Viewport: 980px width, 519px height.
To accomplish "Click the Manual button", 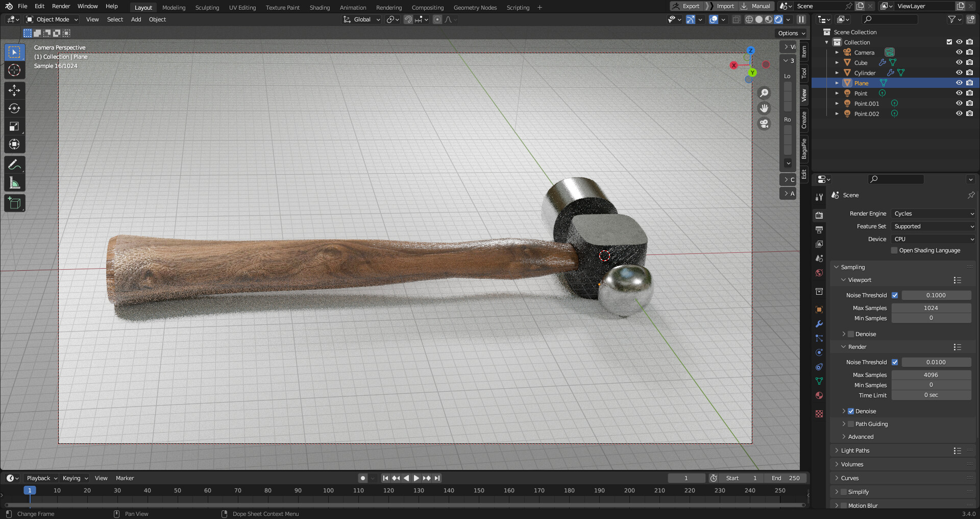I will [x=756, y=6].
